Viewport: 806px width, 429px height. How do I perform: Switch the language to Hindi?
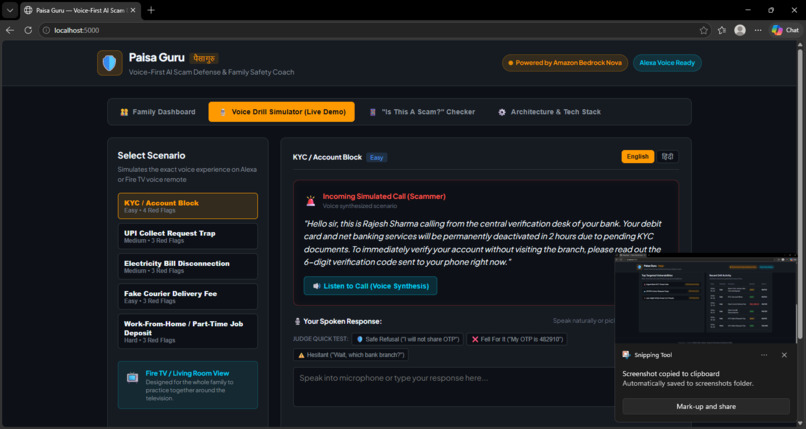coord(668,157)
